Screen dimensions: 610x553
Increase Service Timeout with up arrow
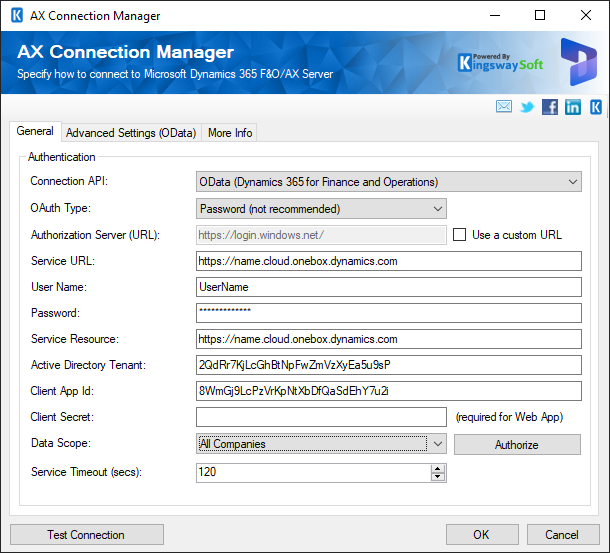click(438, 469)
